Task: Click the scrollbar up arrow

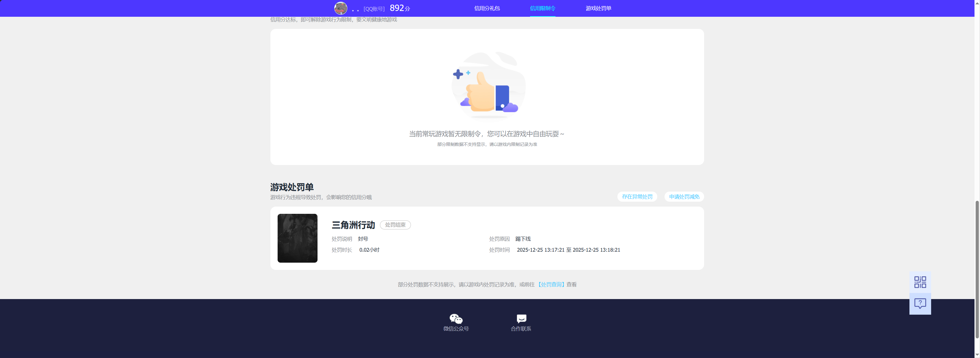Action: 977,3
